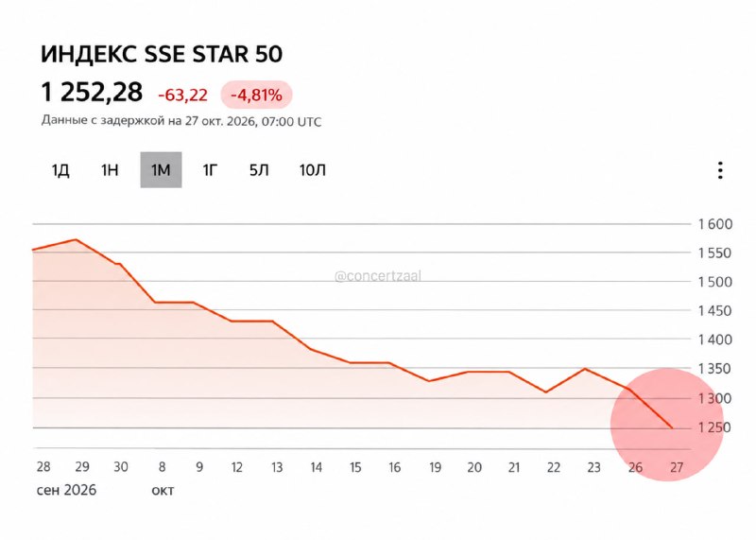Open the three-dot more options menu
Viewport: 756px width, 540px height.
click(x=720, y=170)
